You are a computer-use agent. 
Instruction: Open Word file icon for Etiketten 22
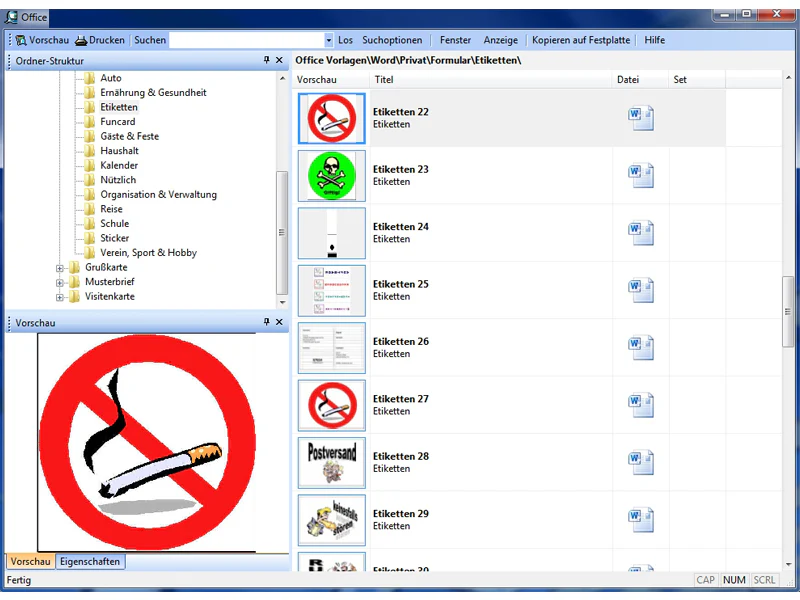pyautogui.click(x=640, y=118)
